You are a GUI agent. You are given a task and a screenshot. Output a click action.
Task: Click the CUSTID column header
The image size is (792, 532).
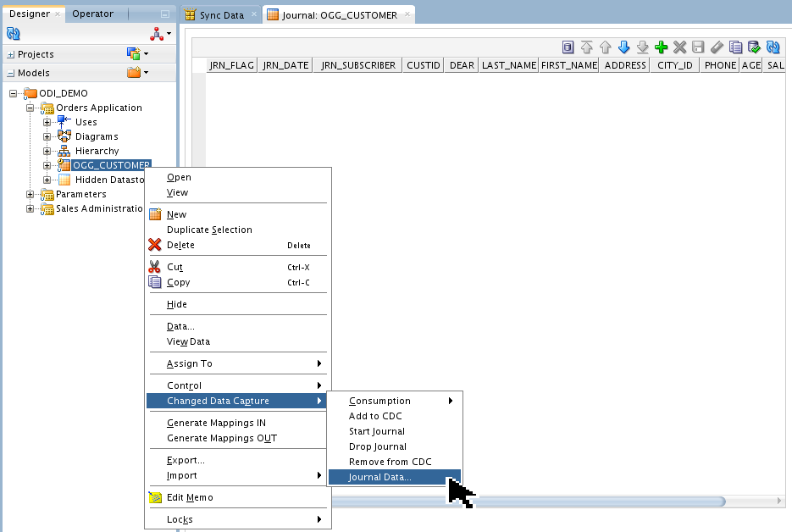coord(424,65)
